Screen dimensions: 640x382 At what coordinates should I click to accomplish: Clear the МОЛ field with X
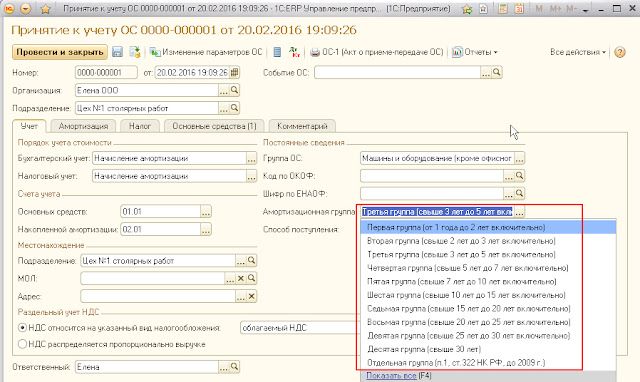(241, 278)
